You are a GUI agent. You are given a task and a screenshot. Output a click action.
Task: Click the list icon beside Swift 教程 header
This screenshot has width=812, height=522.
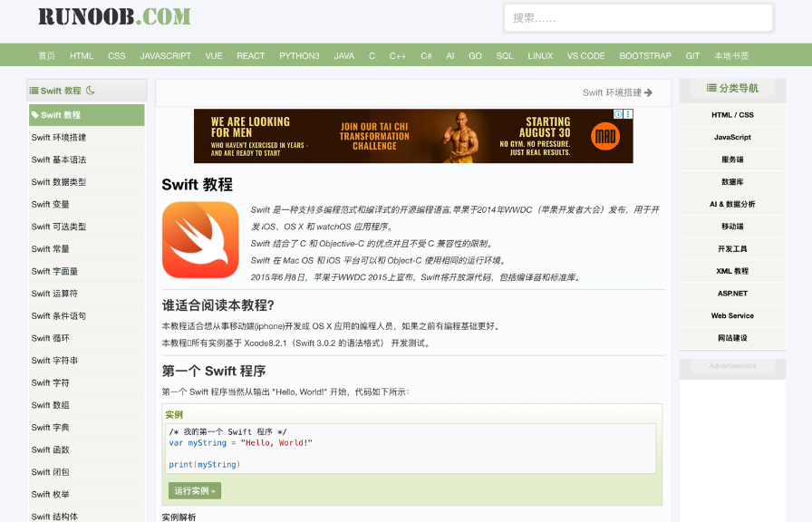34,91
